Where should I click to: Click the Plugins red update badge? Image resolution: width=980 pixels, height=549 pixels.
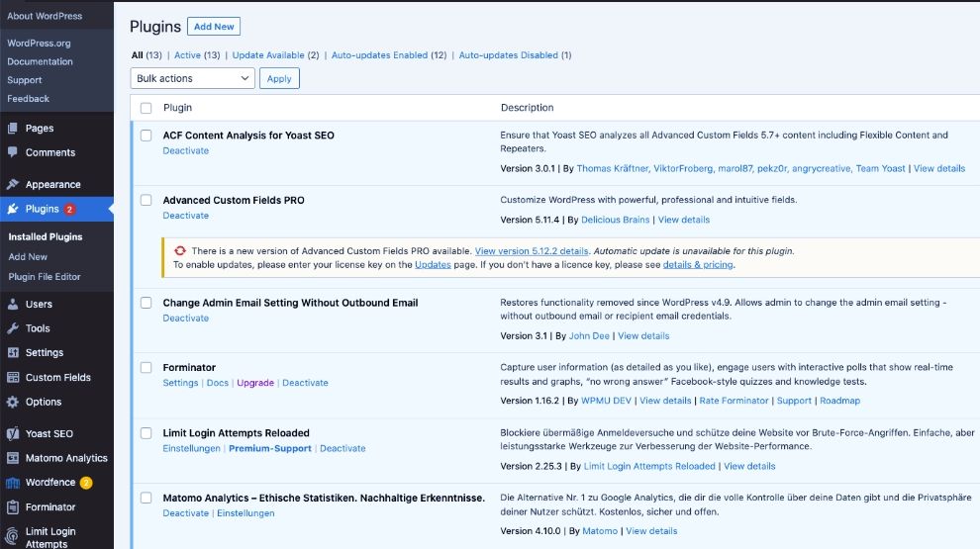[x=69, y=210]
